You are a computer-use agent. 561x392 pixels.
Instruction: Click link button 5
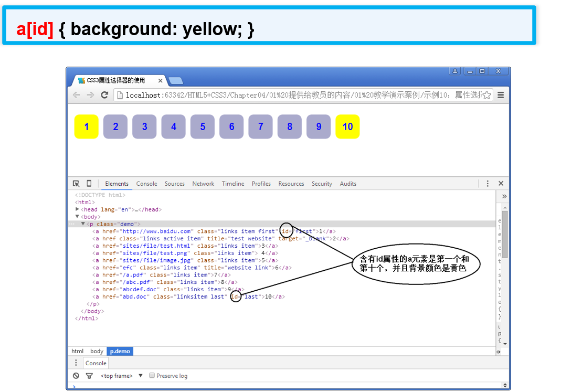tap(203, 126)
